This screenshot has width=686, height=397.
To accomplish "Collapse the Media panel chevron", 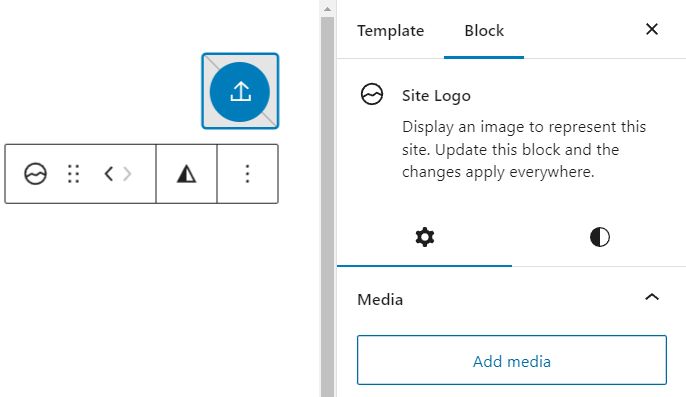I will (x=652, y=298).
